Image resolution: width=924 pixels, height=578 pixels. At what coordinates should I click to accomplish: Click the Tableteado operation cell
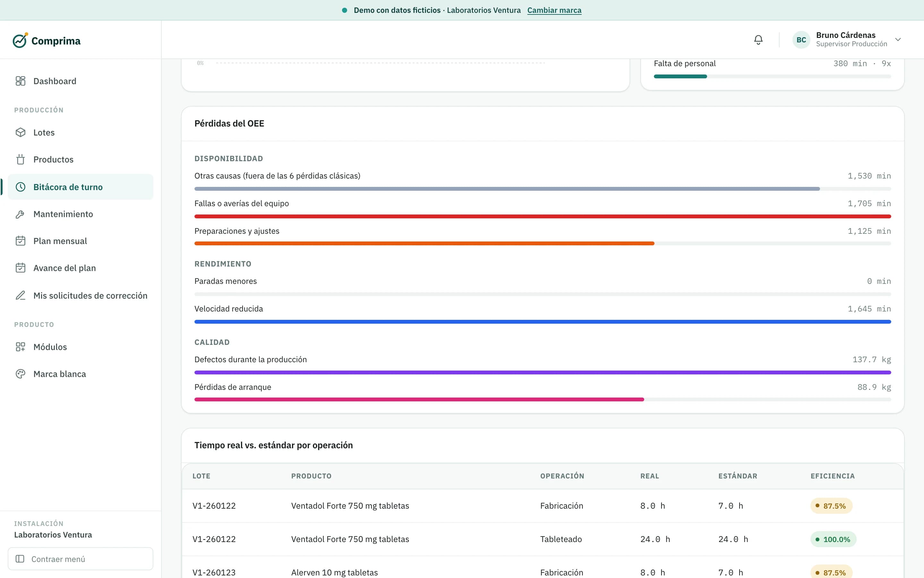[x=561, y=539]
